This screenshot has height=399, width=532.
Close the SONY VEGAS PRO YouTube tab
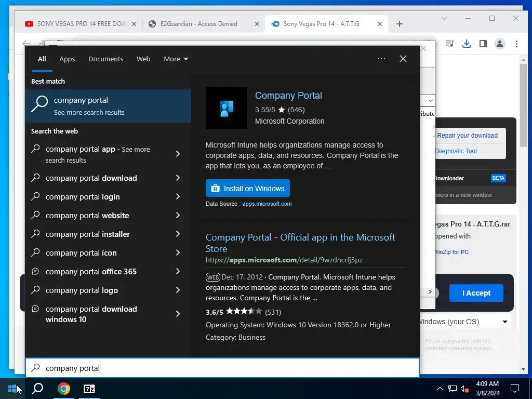point(134,24)
